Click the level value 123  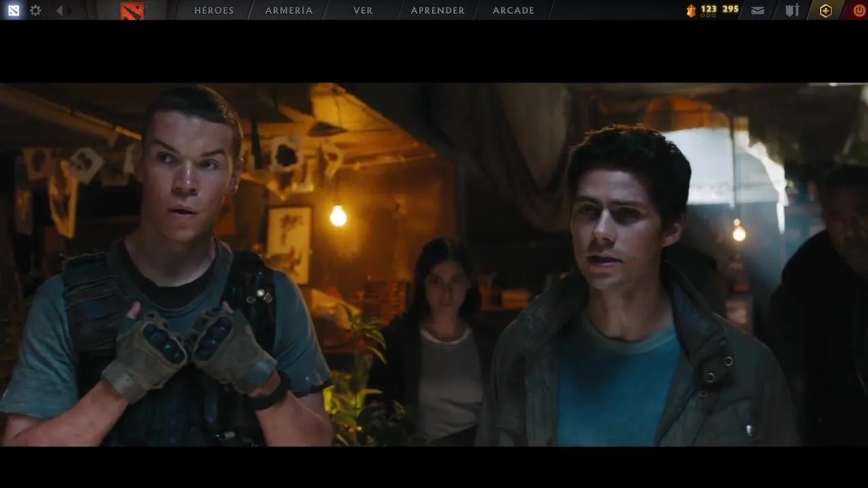point(709,9)
